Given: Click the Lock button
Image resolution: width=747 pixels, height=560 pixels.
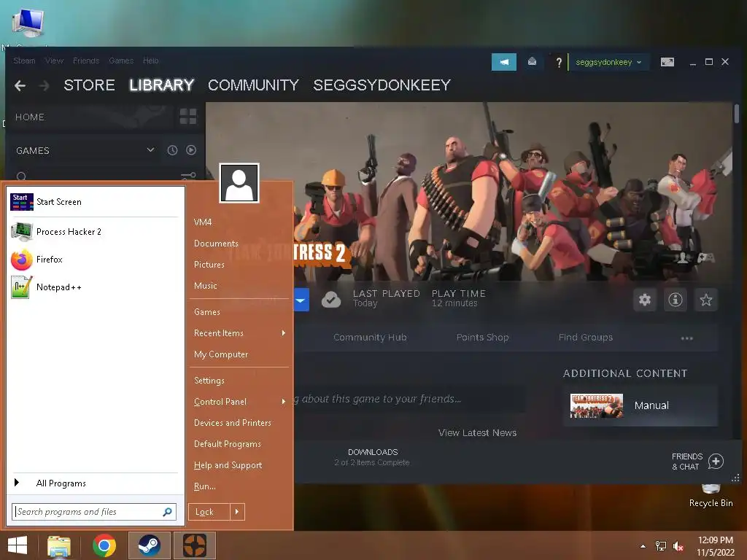Looking at the screenshot, I should coord(209,512).
